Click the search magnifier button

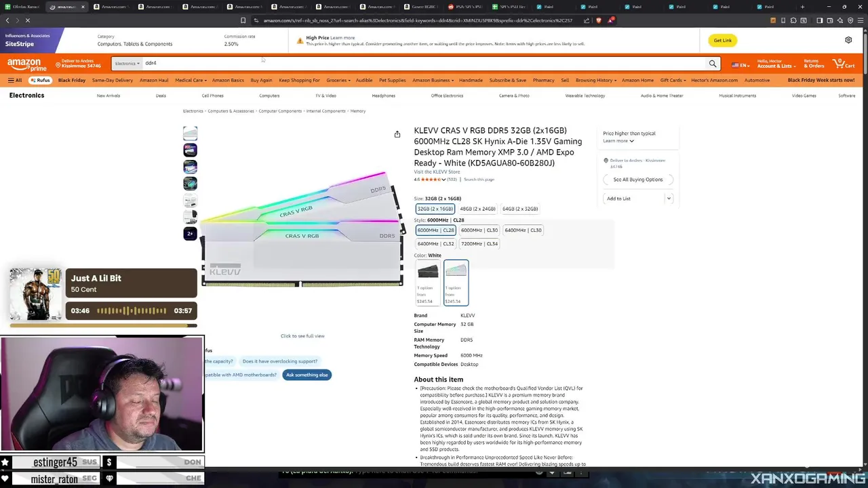713,64
